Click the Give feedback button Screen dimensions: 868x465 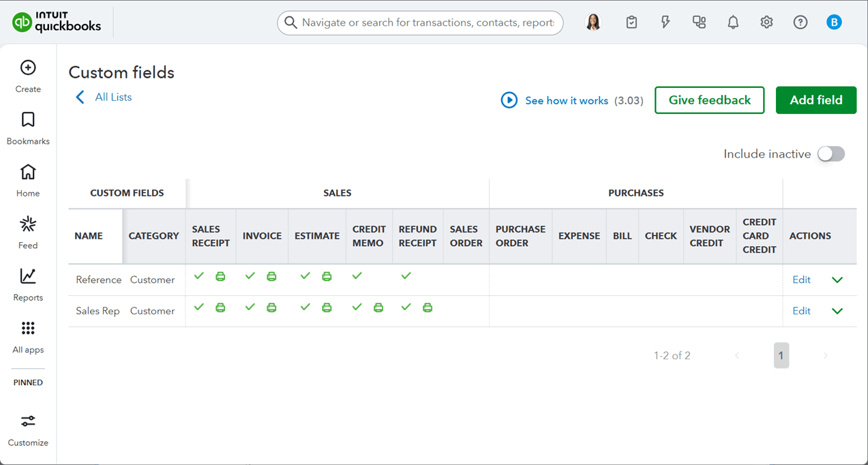pos(709,100)
